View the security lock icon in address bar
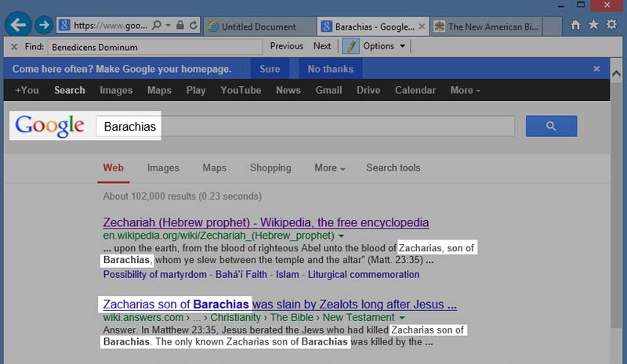Screen dimensions: 627x364 180,25
